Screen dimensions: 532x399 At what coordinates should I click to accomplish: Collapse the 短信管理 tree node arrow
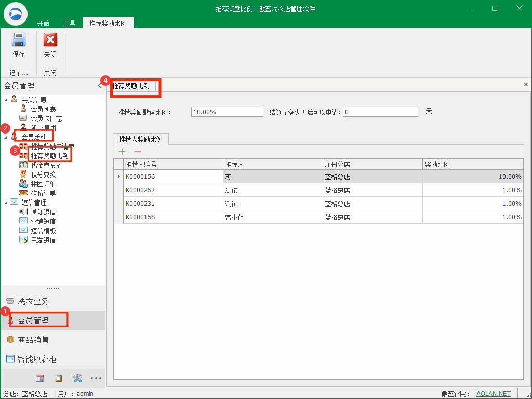click(x=6, y=203)
